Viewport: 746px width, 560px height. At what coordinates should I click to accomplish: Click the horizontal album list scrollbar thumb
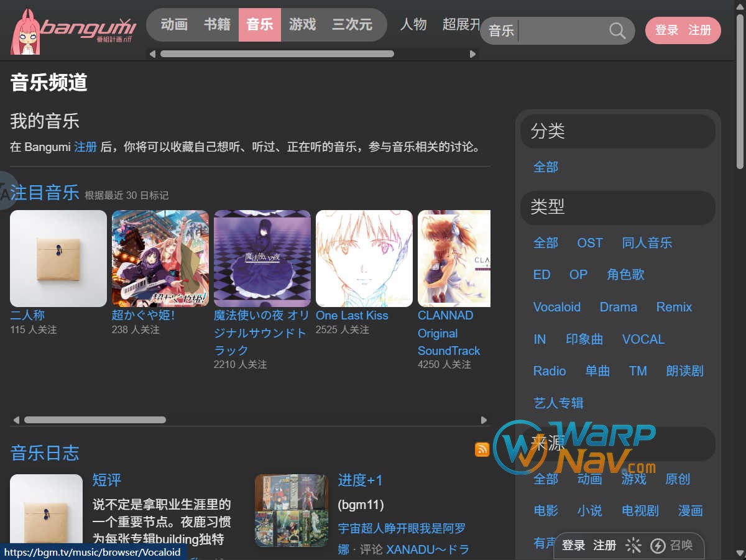pyautogui.click(x=94, y=420)
